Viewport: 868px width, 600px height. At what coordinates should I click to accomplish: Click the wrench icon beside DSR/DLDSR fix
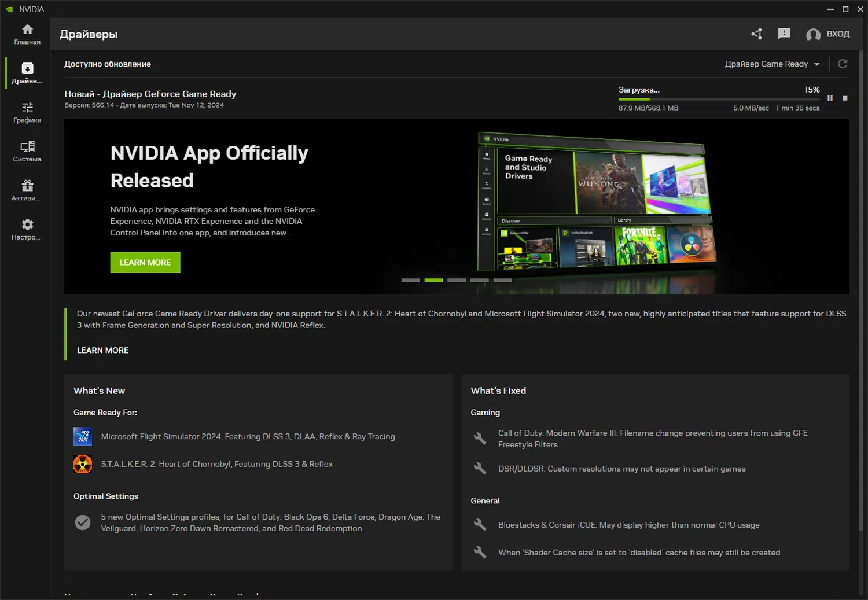click(x=480, y=469)
